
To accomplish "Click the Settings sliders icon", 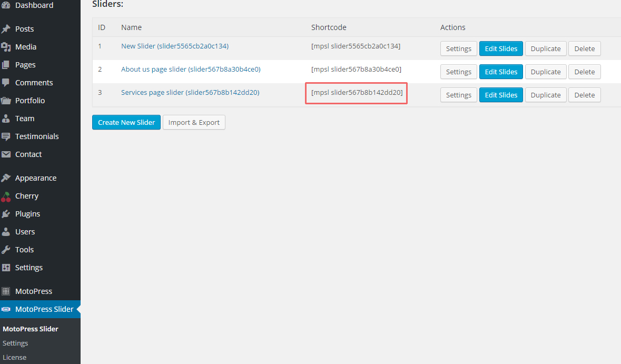I will [x=6, y=268].
